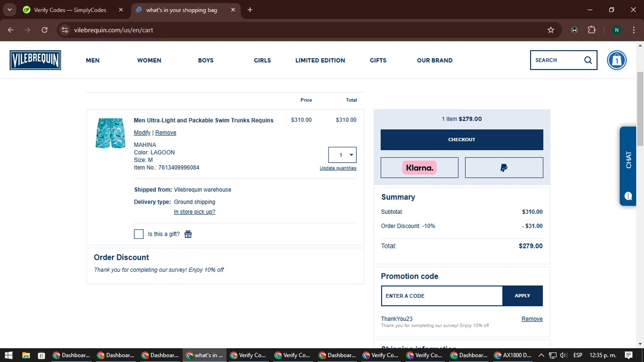Open File Explorer from taskbar

click(x=26, y=355)
